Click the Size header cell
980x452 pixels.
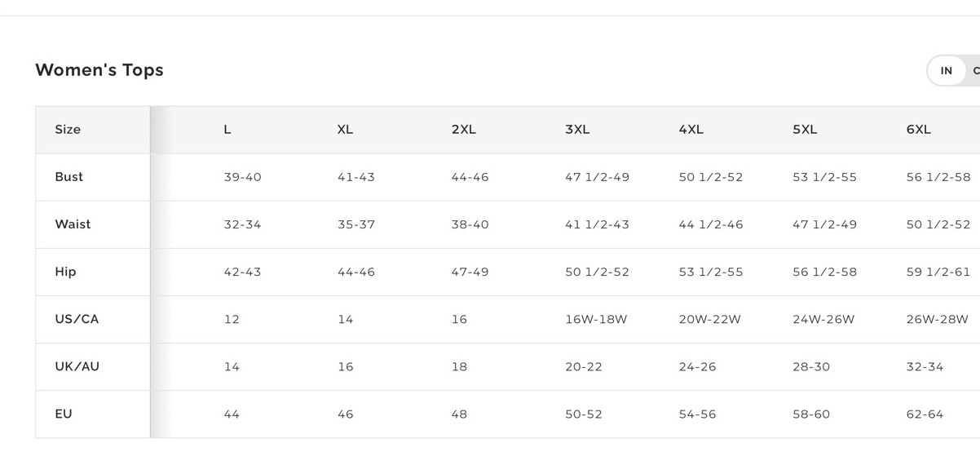(x=68, y=130)
